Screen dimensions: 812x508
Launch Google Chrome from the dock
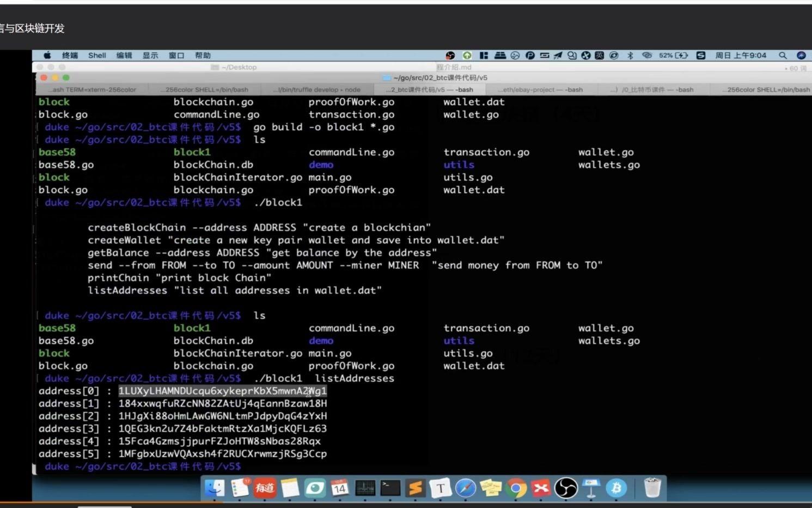coord(516,488)
